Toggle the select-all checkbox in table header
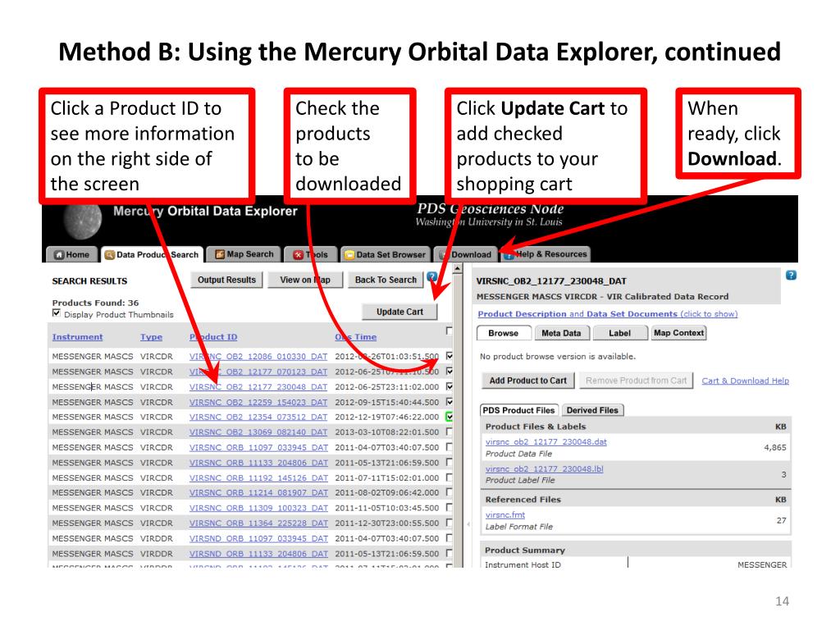The width and height of the screenshot is (840, 630). tap(449, 331)
